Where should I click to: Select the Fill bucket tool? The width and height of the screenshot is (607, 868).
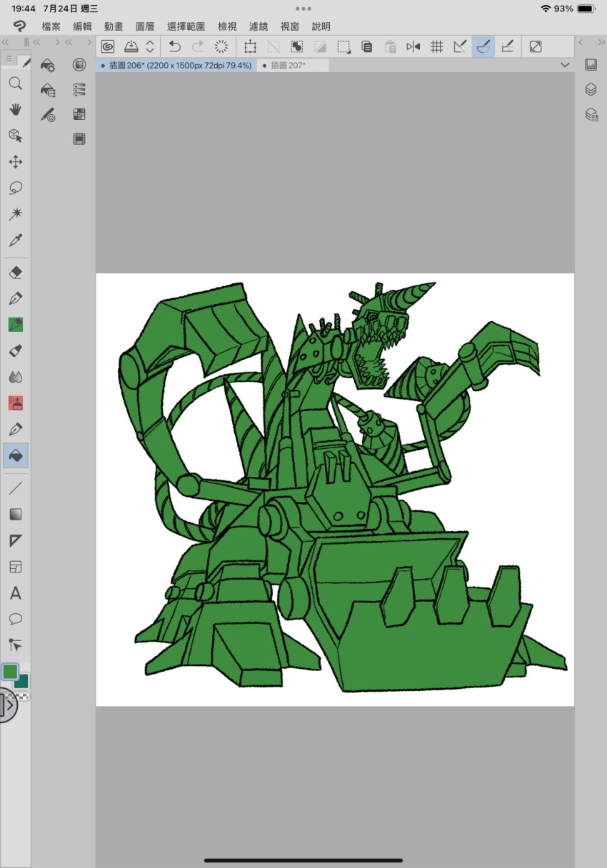pos(15,455)
